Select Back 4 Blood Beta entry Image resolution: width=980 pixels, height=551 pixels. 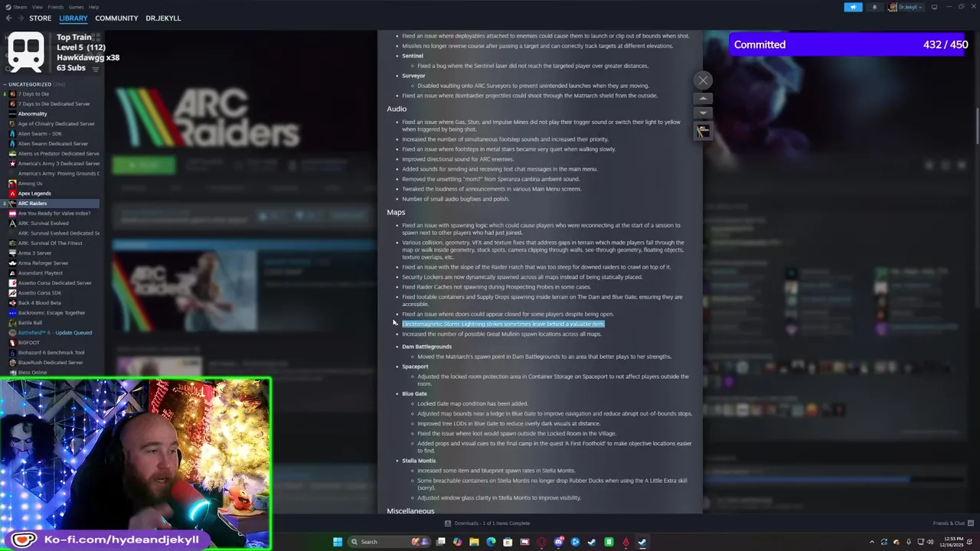click(x=39, y=303)
